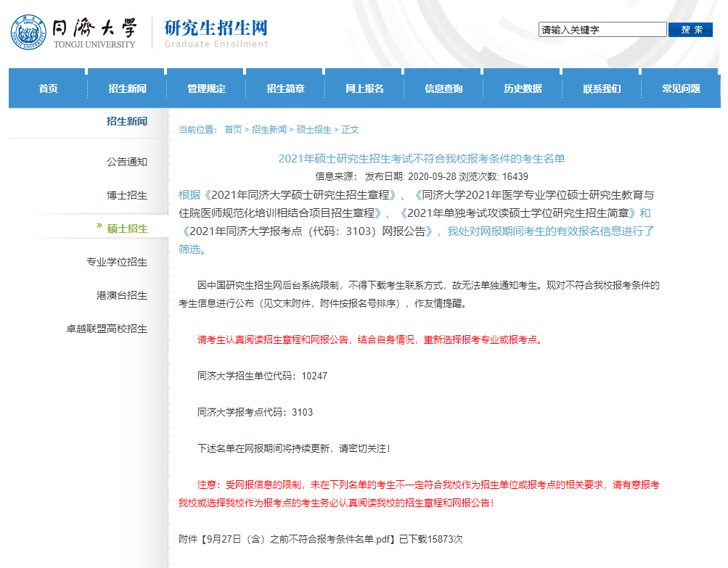
Task: Open 卓越联盟高校招生 sidebar link
Action: 107,329
